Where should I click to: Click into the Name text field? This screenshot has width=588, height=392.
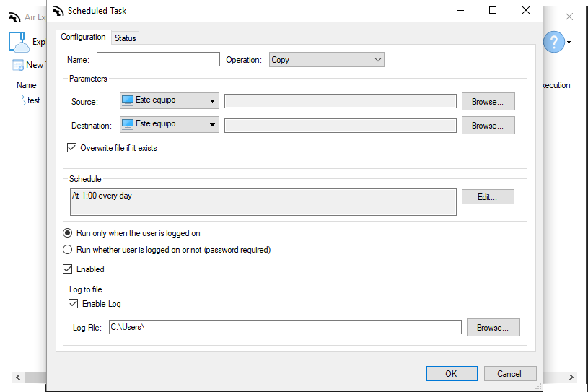pos(158,59)
